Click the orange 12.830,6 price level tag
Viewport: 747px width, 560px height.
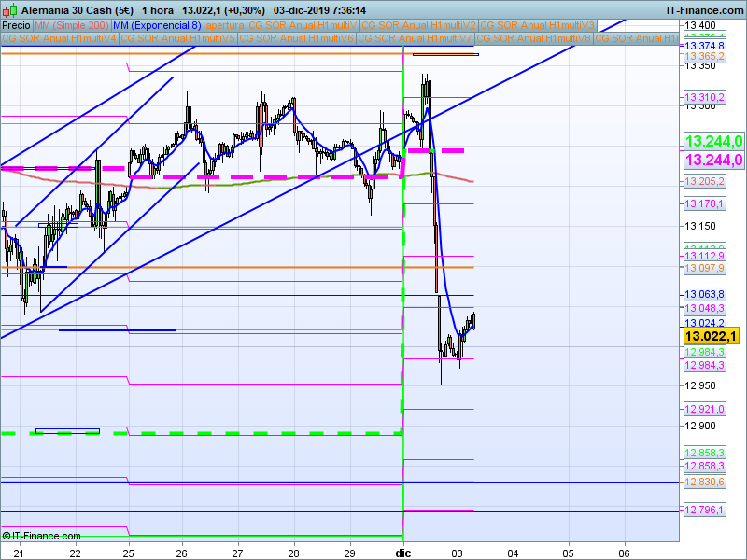coord(704,482)
